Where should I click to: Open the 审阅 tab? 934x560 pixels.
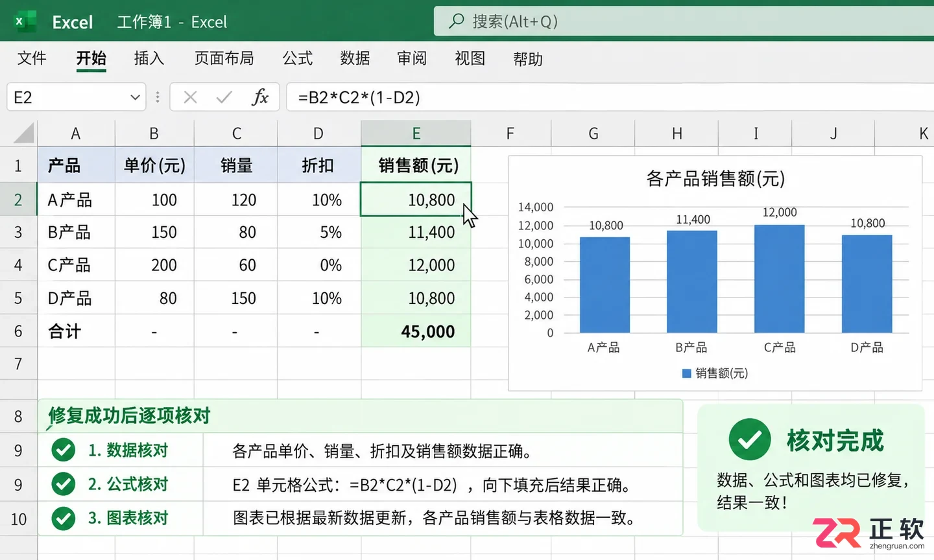[412, 58]
